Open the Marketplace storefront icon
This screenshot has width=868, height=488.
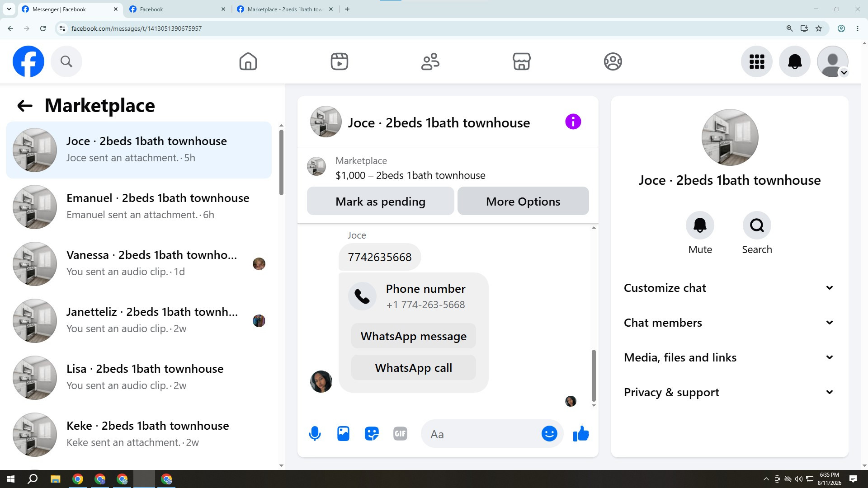[522, 61]
